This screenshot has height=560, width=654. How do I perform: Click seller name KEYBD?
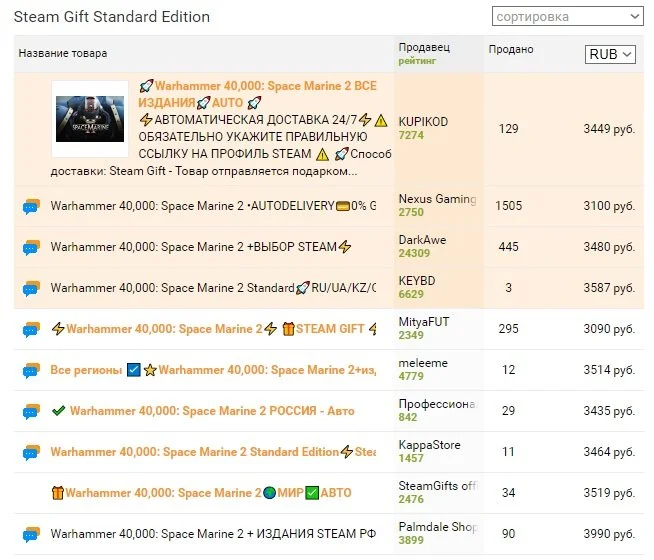(x=417, y=281)
